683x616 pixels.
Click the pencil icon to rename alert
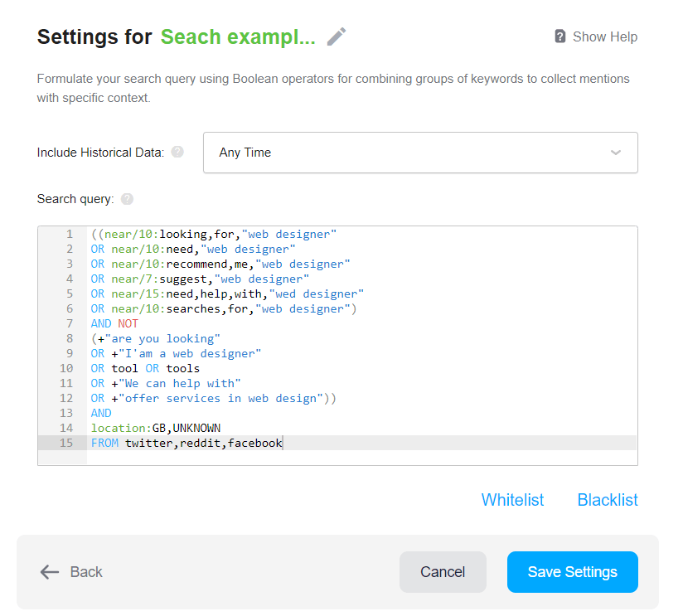[x=337, y=36]
